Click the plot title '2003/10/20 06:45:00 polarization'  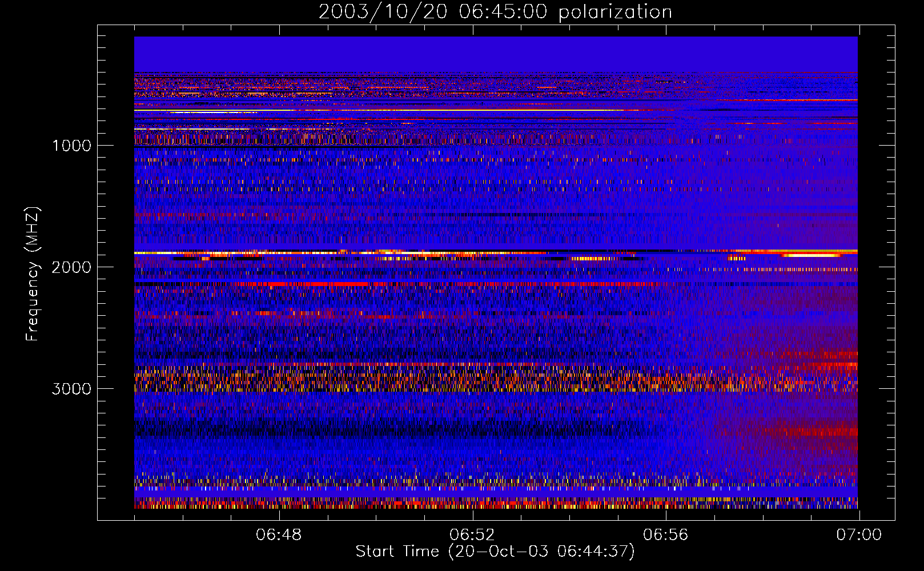click(x=495, y=12)
